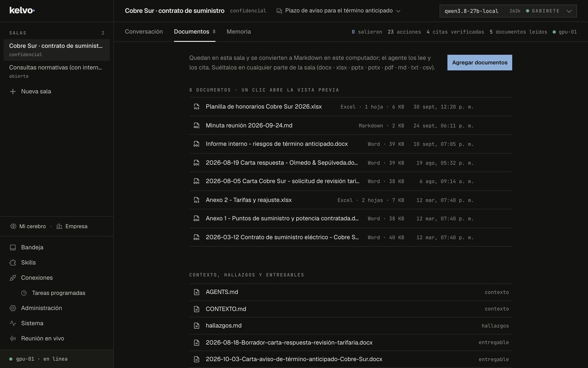Click the Conexiones plug icon

13,278
